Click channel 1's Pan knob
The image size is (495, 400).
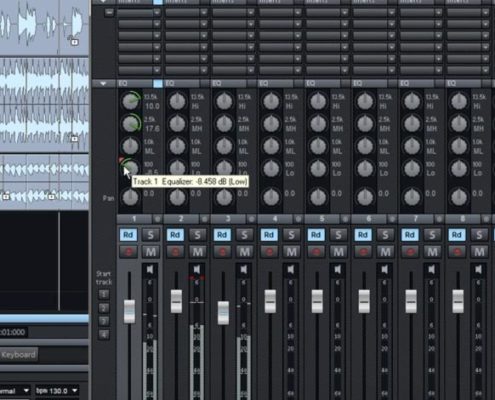pyautogui.click(x=130, y=197)
